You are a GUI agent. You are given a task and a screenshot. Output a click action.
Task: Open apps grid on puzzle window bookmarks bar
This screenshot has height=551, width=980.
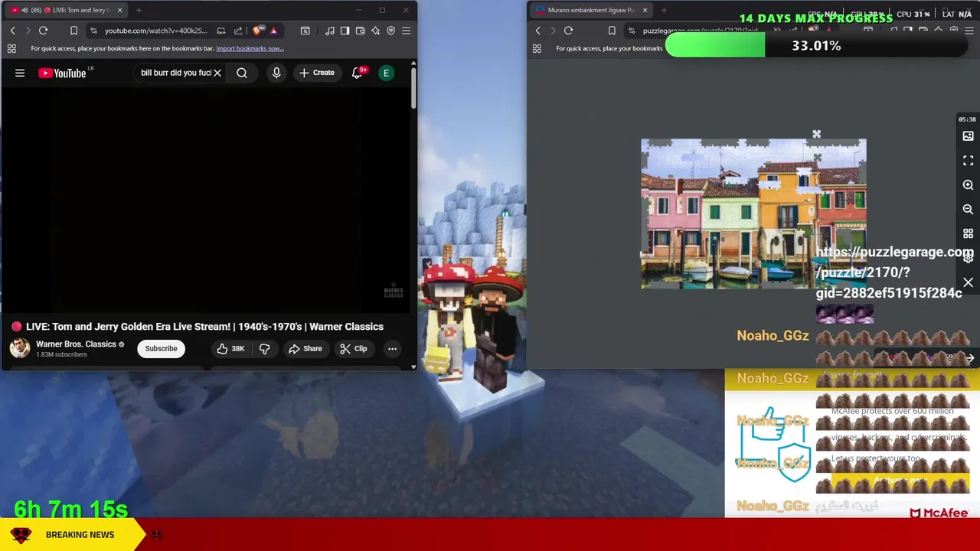click(x=537, y=48)
